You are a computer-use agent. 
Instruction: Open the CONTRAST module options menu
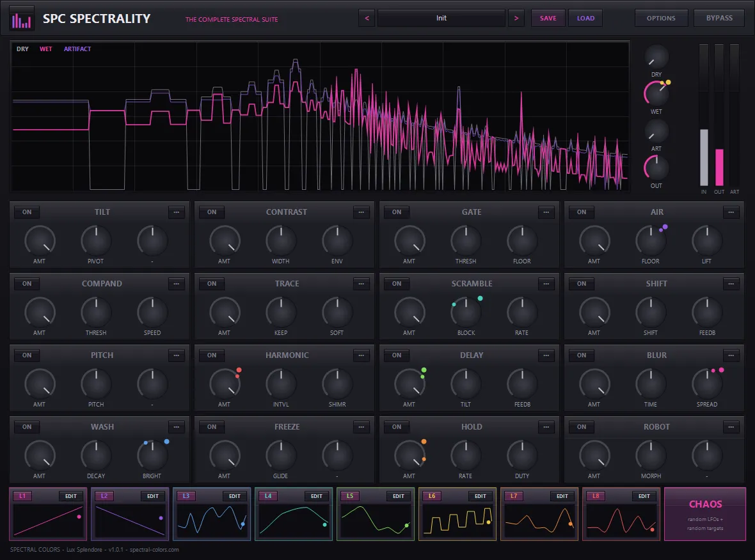[x=362, y=212]
